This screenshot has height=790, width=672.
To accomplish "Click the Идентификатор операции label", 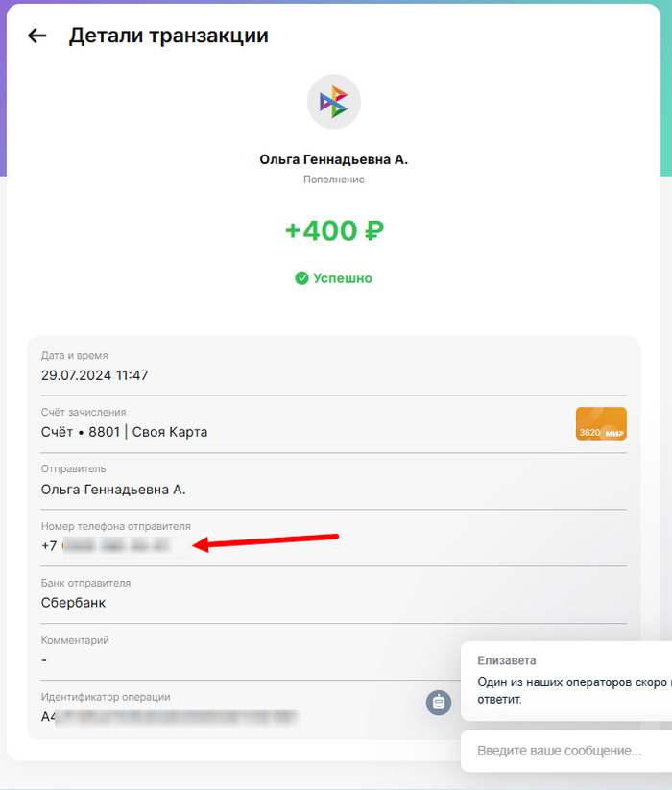I will 106,697.
